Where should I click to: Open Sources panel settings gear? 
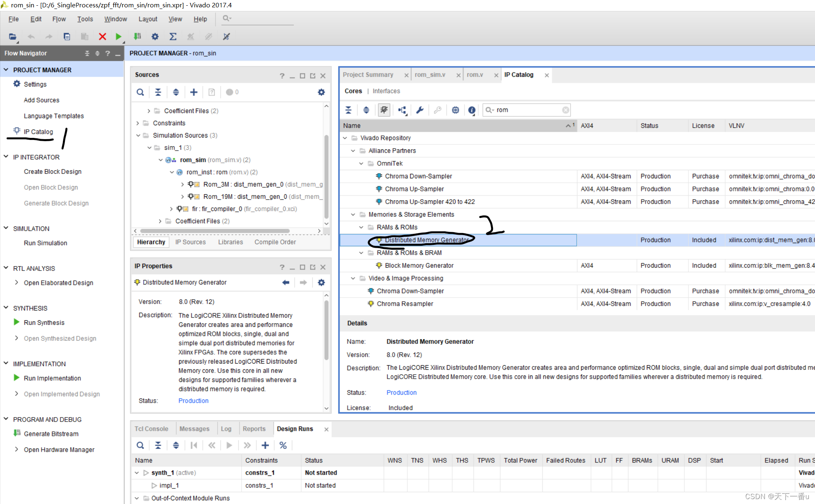pyautogui.click(x=321, y=92)
